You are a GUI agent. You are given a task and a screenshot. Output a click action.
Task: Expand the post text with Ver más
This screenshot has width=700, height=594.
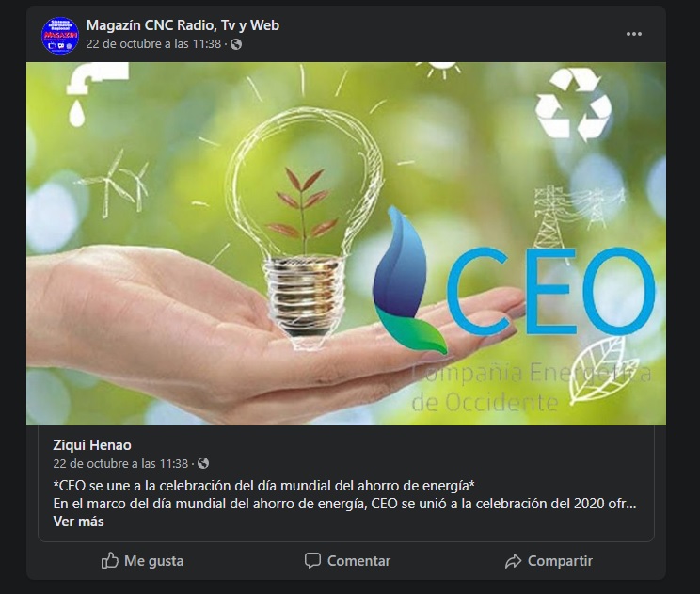point(79,522)
